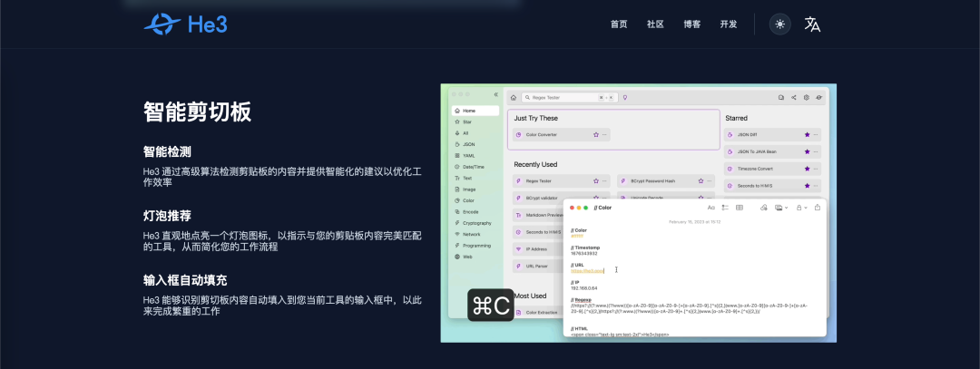
Task: Open the 开发 navigation item
Action: [x=728, y=24]
